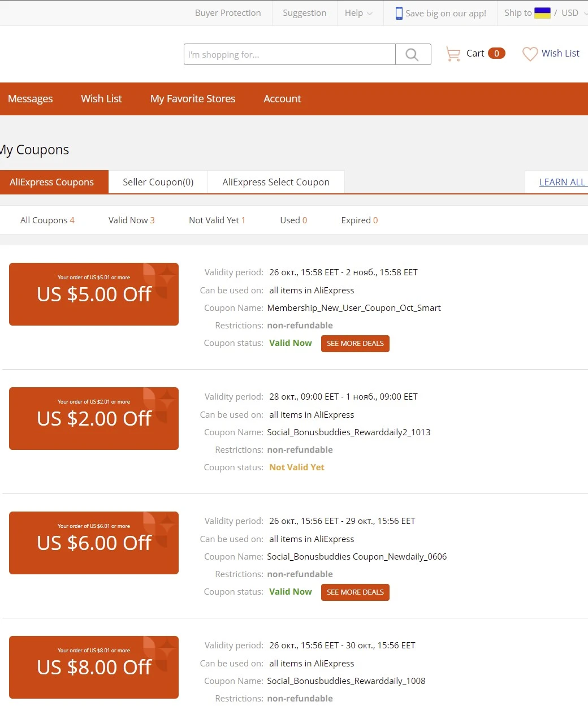Click the cart item count badge
Screen dimensions: 588x706
coord(496,53)
